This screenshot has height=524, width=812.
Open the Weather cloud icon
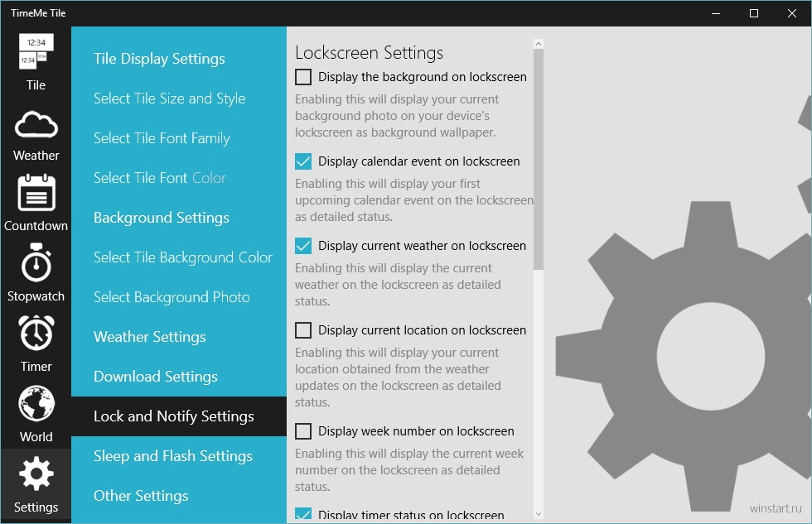(x=36, y=125)
